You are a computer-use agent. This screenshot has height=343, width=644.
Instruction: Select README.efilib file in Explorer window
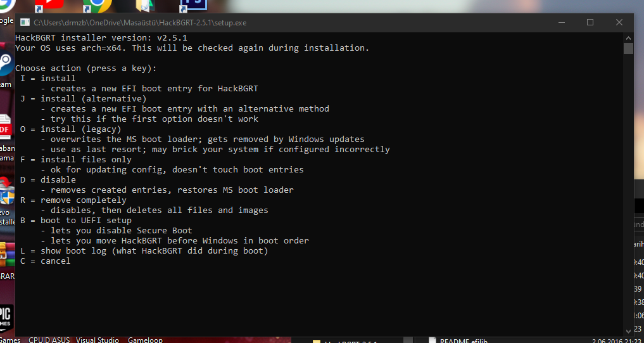(x=459, y=340)
